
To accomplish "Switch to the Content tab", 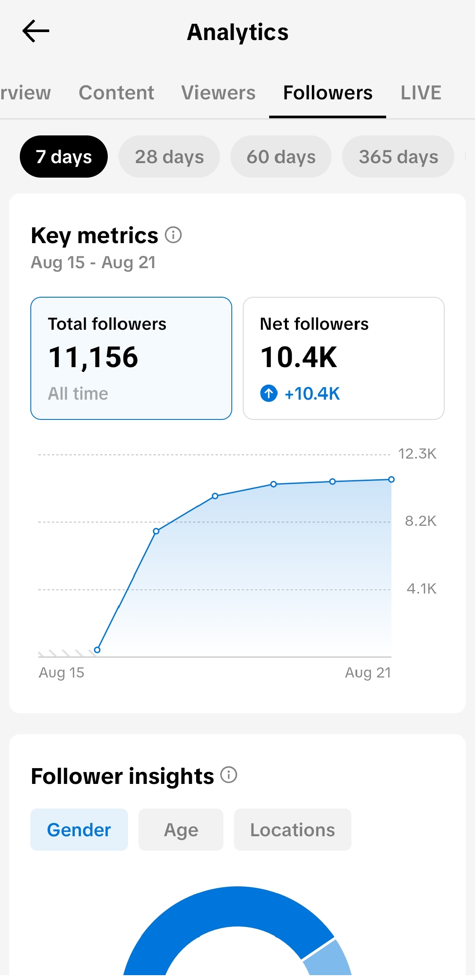I will tap(116, 93).
